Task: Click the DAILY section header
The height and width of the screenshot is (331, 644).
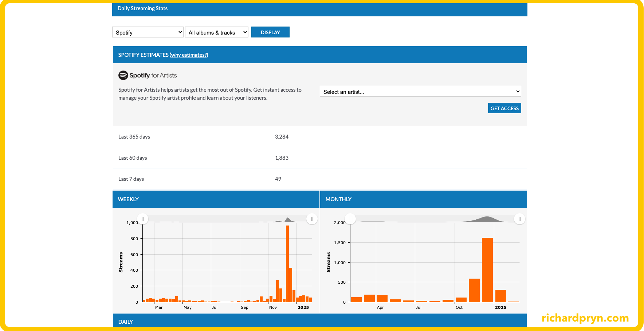Action: coord(320,320)
